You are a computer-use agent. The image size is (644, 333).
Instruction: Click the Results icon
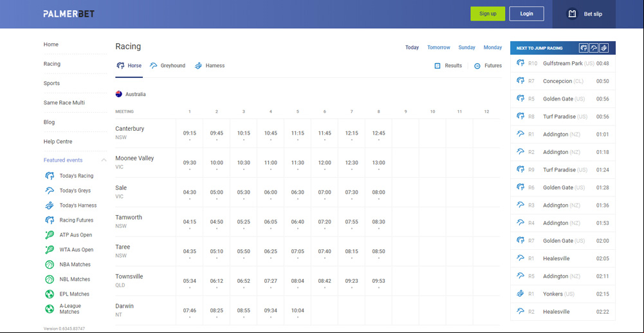(437, 66)
